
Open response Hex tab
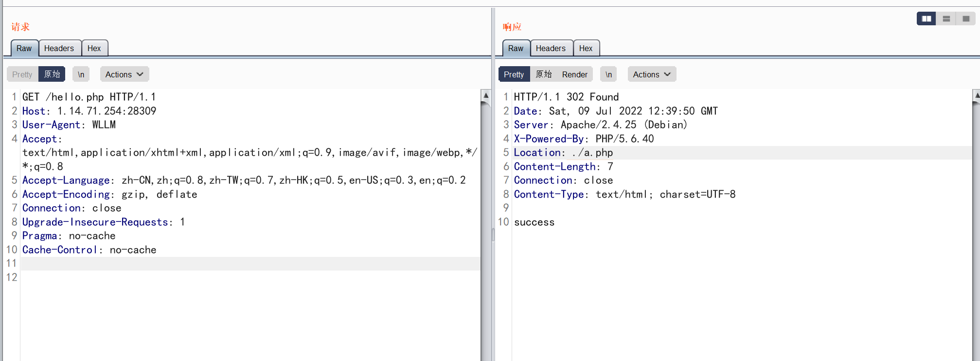(586, 48)
